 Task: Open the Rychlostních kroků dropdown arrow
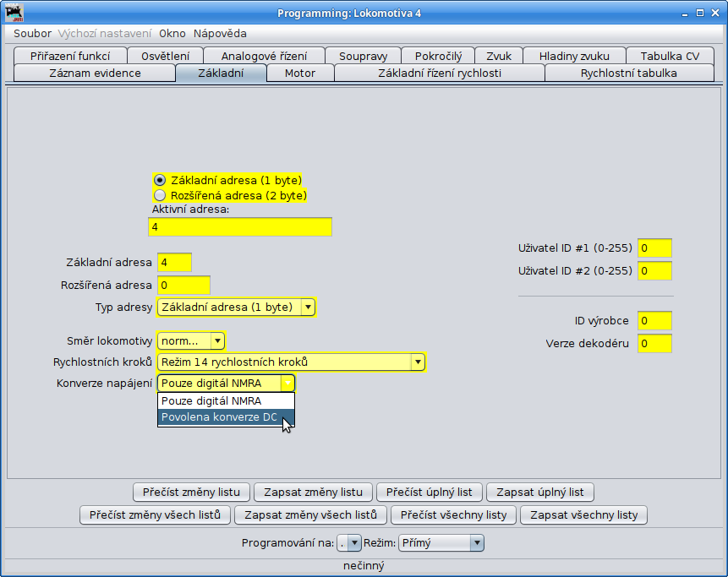coord(418,362)
